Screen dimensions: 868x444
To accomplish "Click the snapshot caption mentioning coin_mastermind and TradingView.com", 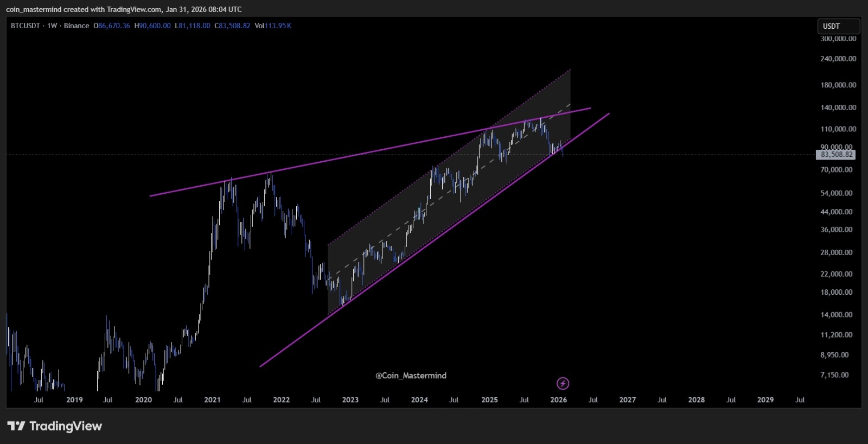I will point(124,9).
